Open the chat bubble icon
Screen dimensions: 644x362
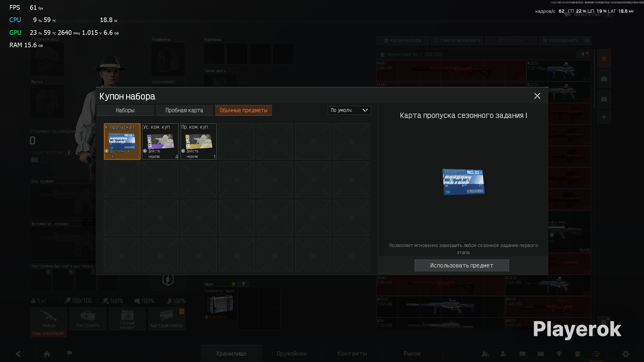tap(522, 354)
